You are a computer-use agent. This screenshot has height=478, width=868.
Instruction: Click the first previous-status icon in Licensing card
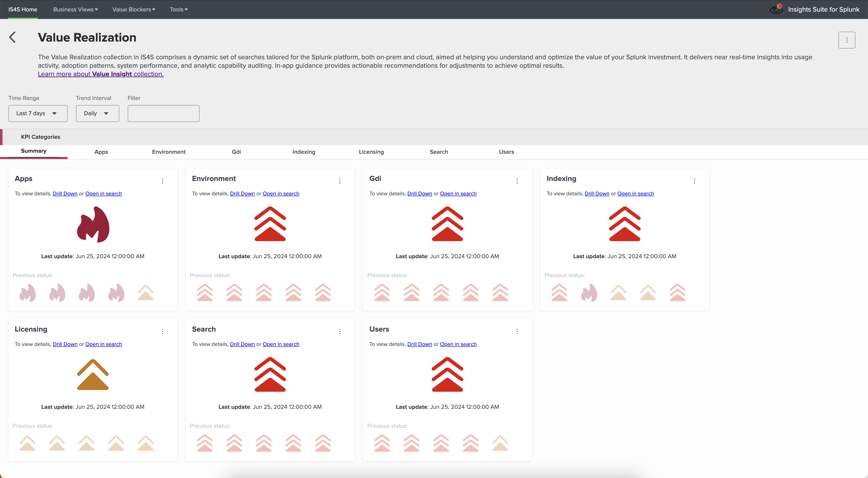click(x=28, y=443)
